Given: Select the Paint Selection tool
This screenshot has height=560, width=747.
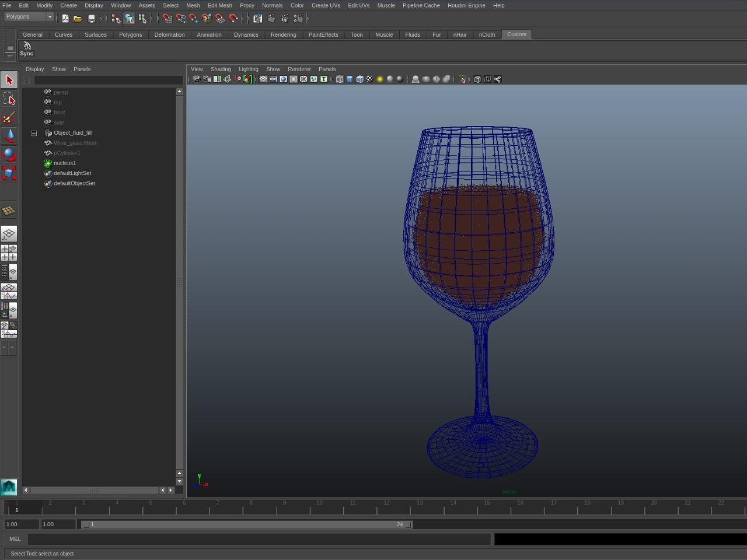Looking at the screenshot, I should tap(9, 117).
